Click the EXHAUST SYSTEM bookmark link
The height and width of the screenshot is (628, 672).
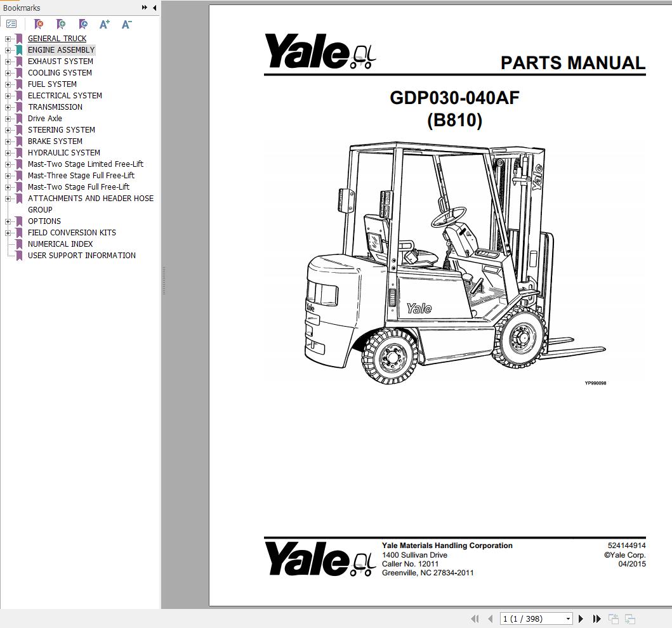click(x=60, y=61)
